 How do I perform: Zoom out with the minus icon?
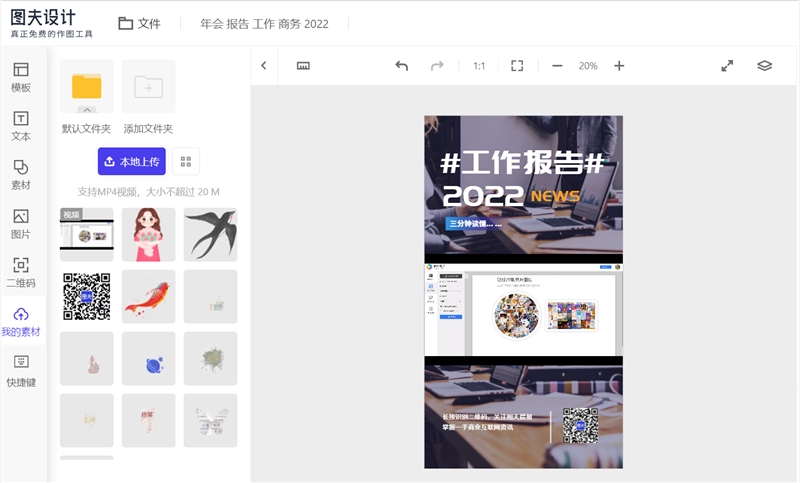coord(557,66)
